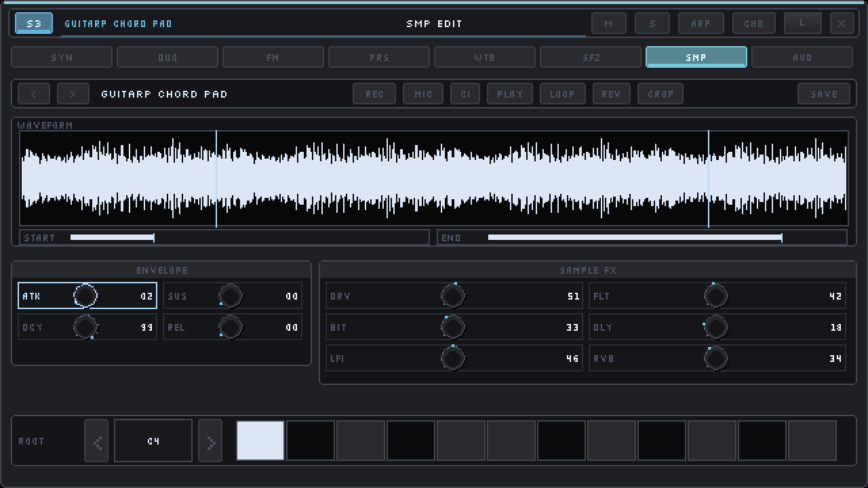Click the C# black key pad
Viewport: 868px width, 488px height.
pos(311,441)
